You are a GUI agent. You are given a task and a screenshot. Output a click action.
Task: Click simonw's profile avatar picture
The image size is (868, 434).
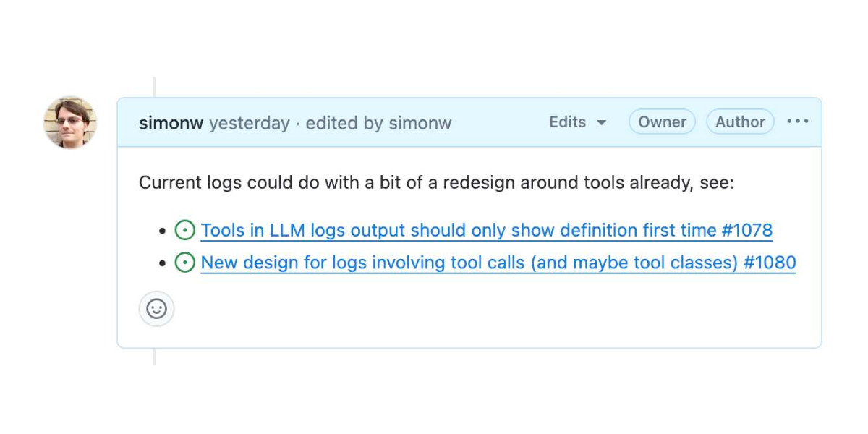pyautogui.click(x=69, y=123)
